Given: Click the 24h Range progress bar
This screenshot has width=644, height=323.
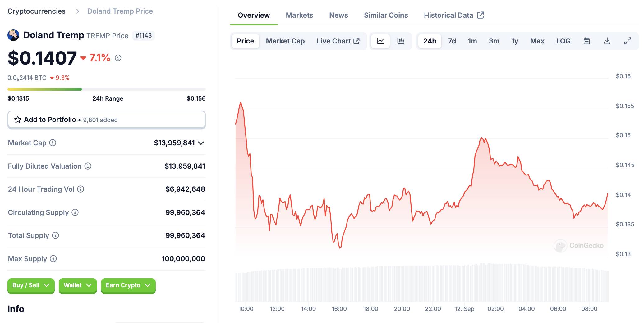Looking at the screenshot, I should [x=107, y=89].
